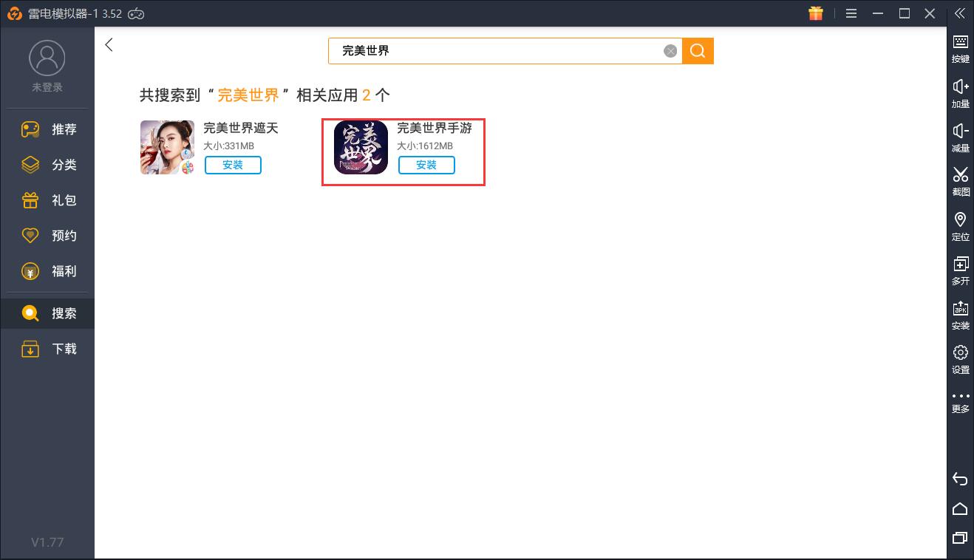This screenshot has width=974, height=560.
Task: Go back with the left arrow
Action: (x=109, y=45)
